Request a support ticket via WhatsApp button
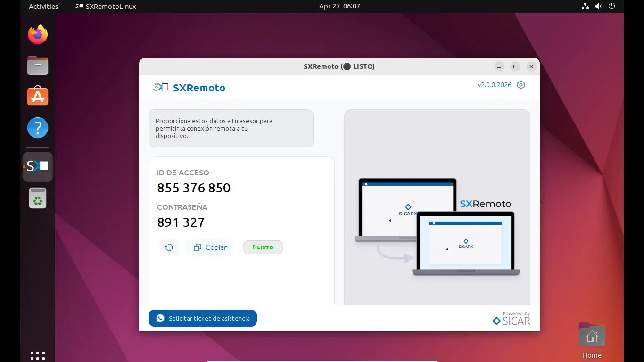The width and height of the screenshot is (644, 362). pyautogui.click(x=203, y=318)
